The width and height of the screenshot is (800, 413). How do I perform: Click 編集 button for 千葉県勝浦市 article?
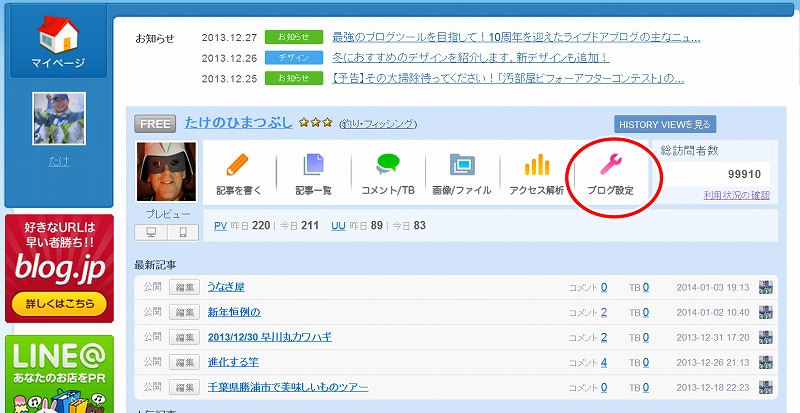coord(184,387)
